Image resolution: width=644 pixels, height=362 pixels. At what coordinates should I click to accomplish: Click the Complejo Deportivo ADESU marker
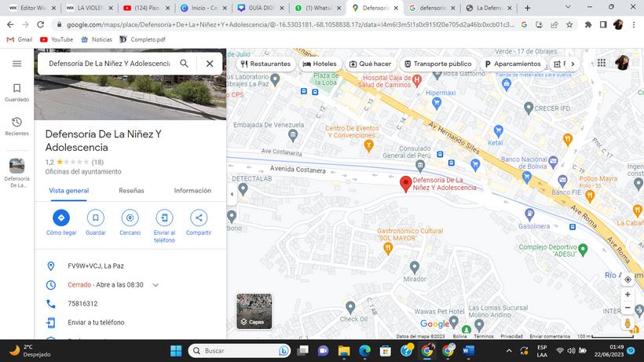(x=583, y=250)
